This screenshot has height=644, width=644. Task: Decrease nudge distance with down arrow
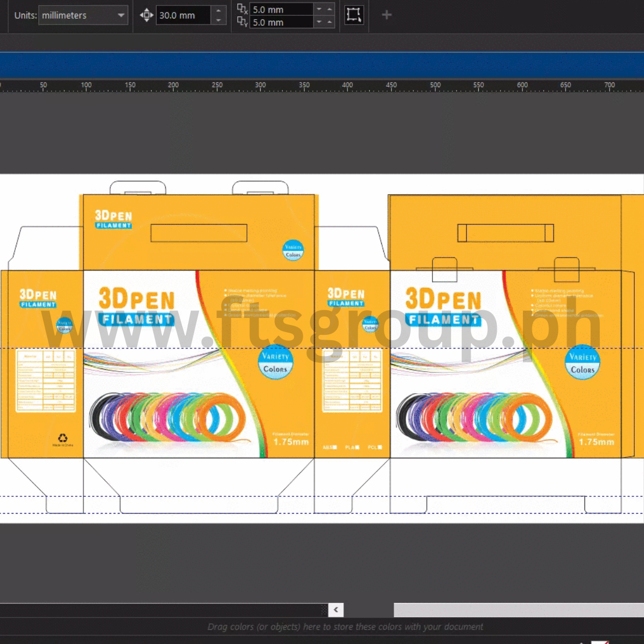pos(219,21)
